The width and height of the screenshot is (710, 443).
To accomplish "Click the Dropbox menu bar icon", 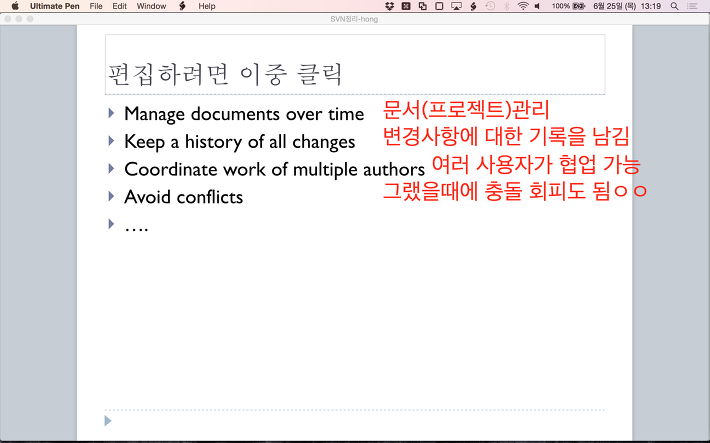I will coord(389,6).
